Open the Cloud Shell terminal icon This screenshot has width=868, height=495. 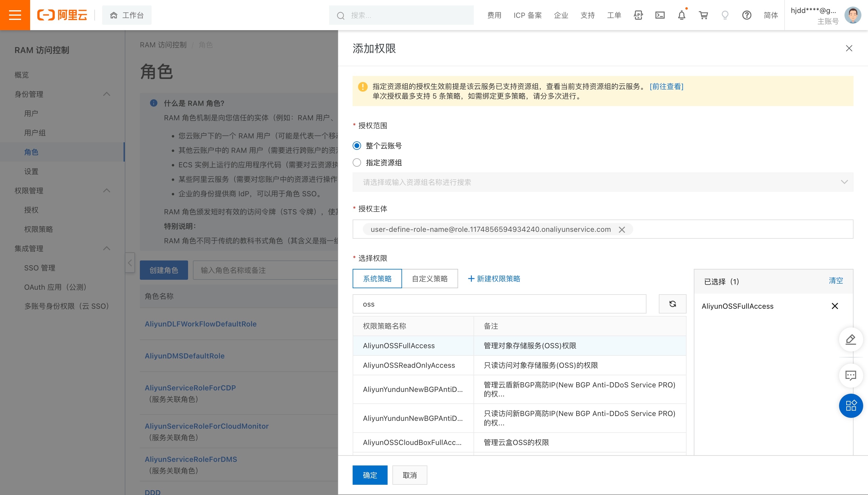660,15
